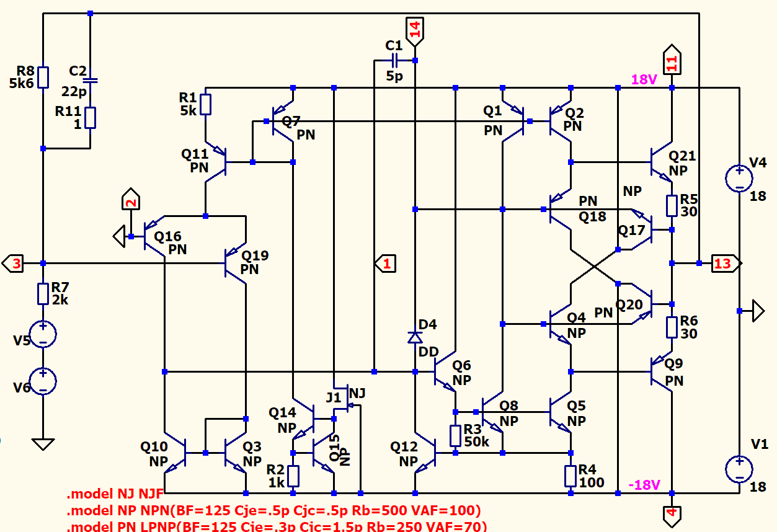This screenshot has width=777, height=532.
Task: Select net label port 1
Action: (385, 264)
